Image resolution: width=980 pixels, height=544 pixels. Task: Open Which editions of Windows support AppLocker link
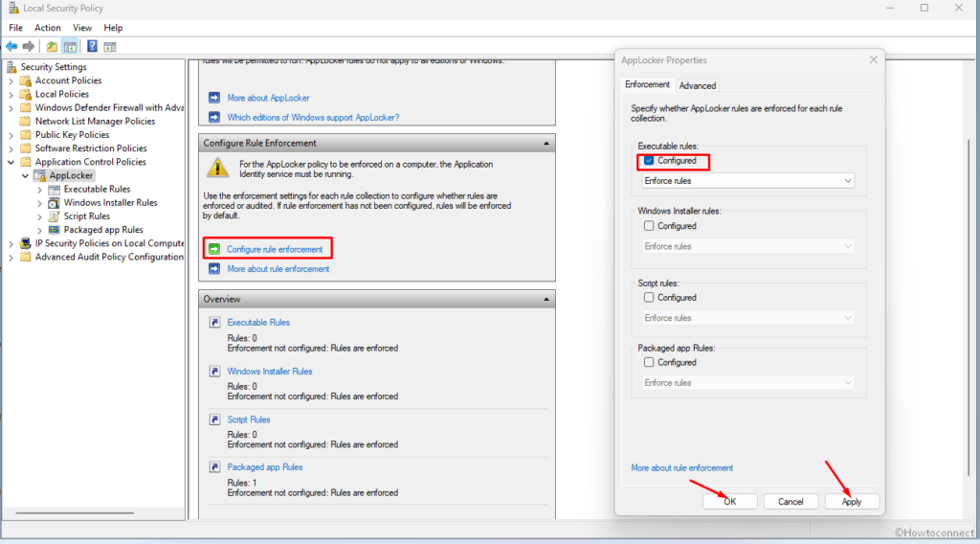point(313,117)
